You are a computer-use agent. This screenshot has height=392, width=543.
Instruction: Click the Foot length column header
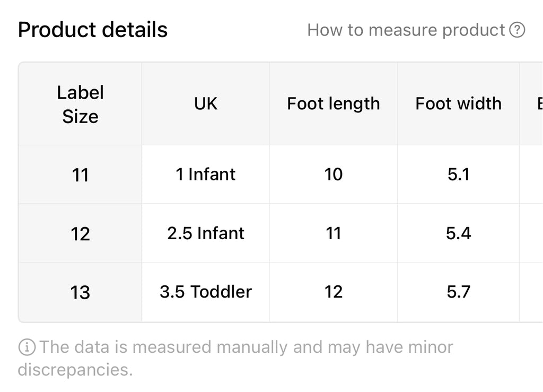click(334, 104)
